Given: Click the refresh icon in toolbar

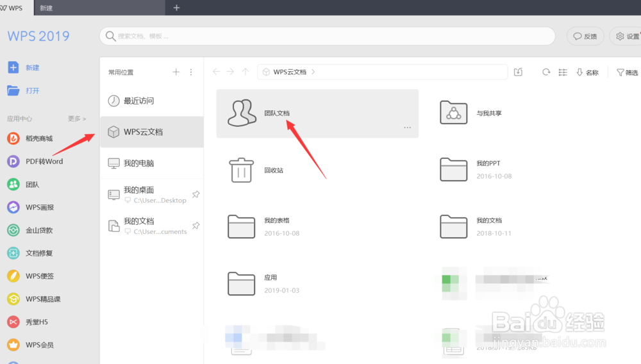Looking at the screenshot, I should click(x=546, y=72).
